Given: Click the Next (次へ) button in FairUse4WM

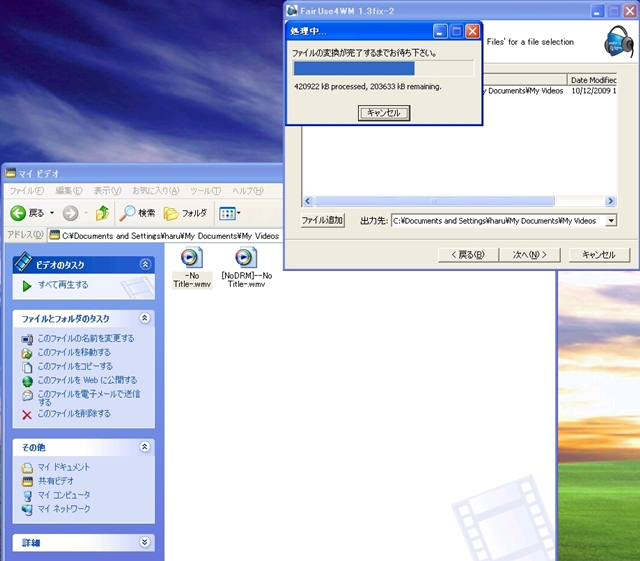Looking at the screenshot, I should 529,255.
